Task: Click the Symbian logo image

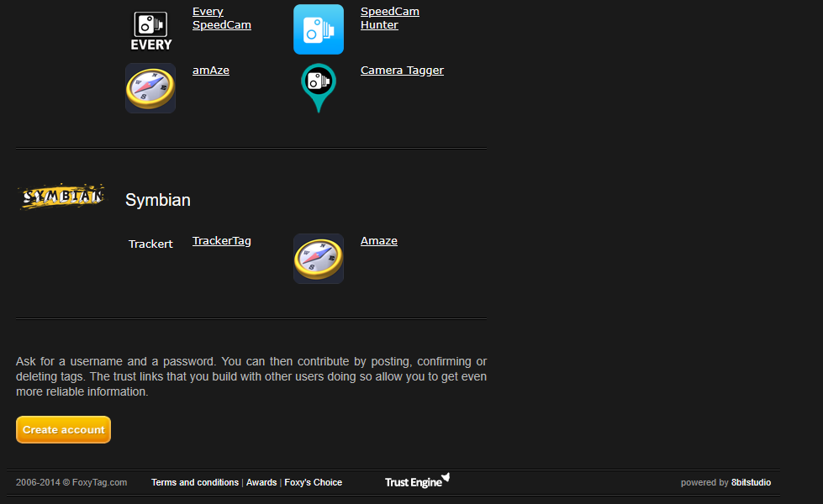Action: [x=62, y=197]
